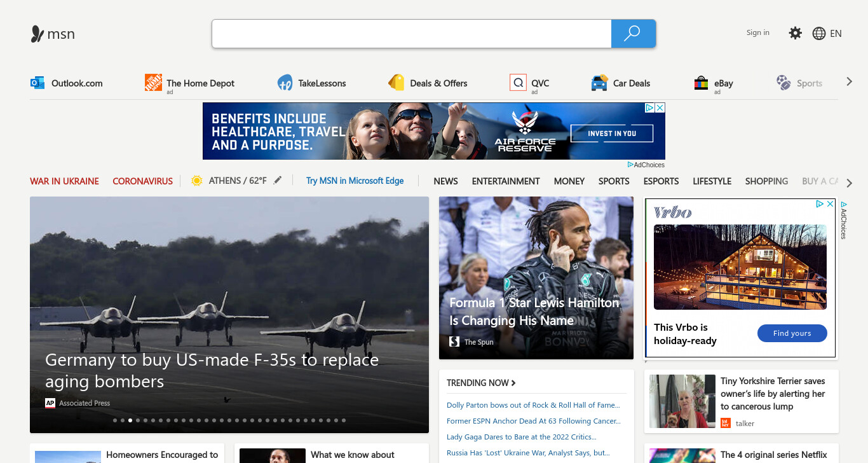Image resolution: width=868 pixels, height=463 pixels.
Task: Click Invest In You ad button
Action: click(x=611, y=134)
